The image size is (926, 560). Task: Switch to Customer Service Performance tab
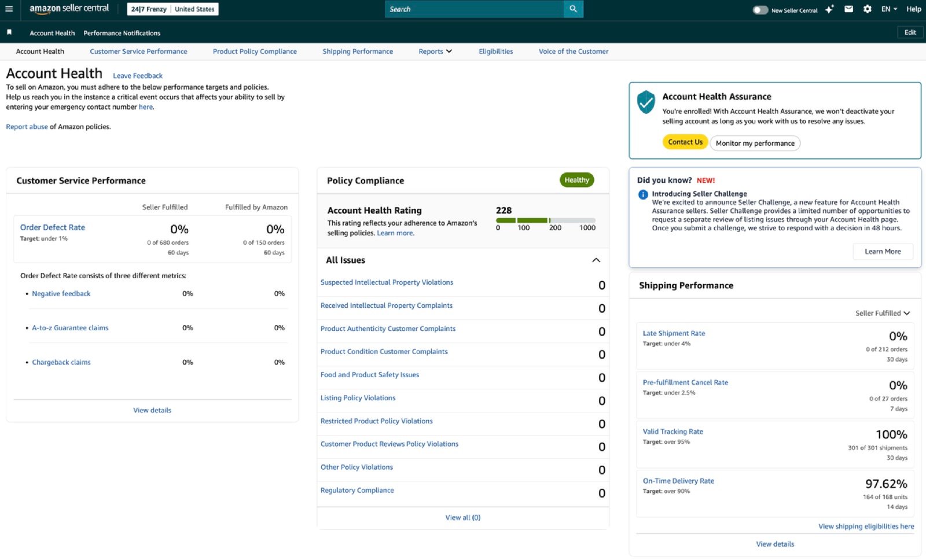coord(138,51)
